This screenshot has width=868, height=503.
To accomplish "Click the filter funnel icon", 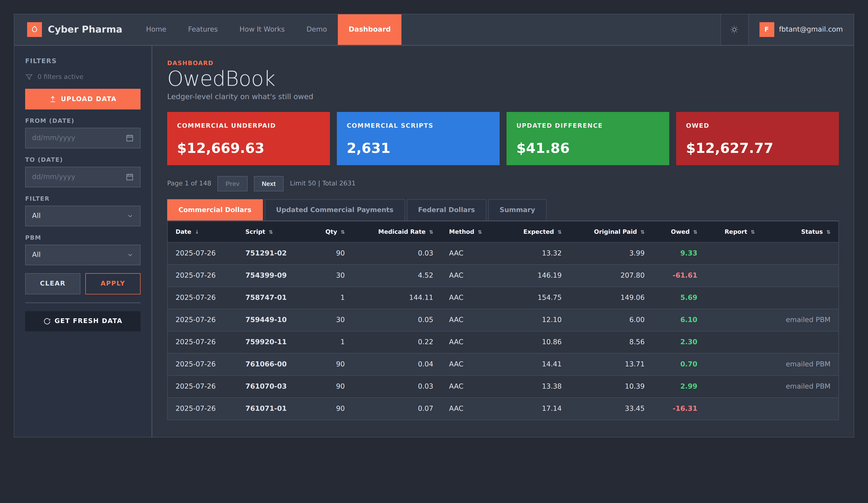I will (29, 77).
